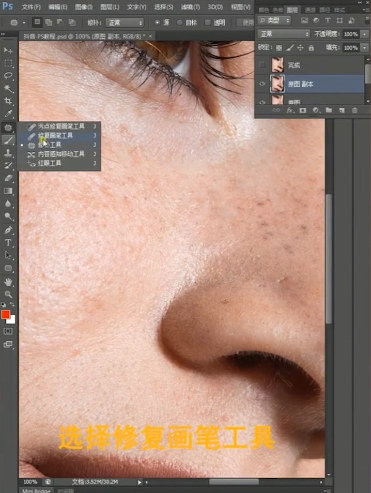This screenshot has width=371, height=493.
Task: Select the Move tool
Action: tap(8, 50)
